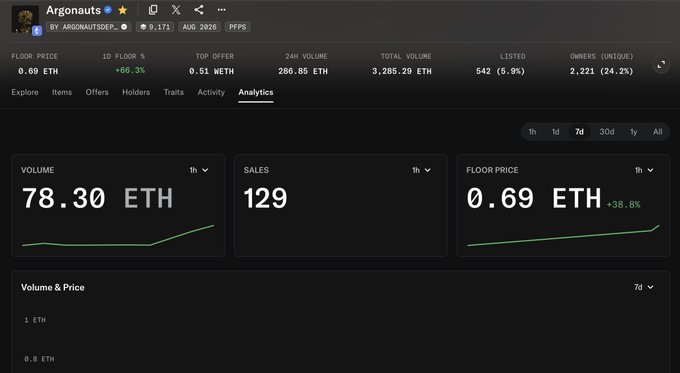This screenshot has height=373, width=680.
Task: Click the Ethereum chain badge on avatar
Action: click(37, 31)
